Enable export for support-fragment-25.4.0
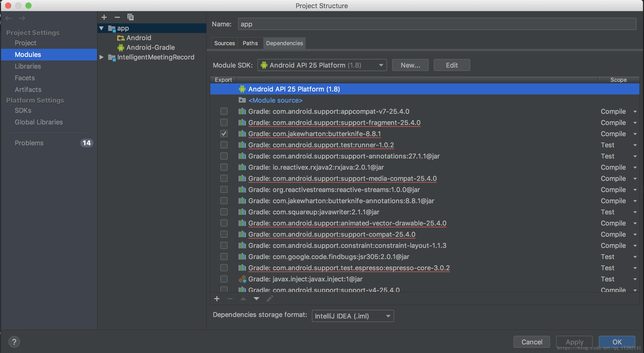This screenshot has height=353, width=644. coord(224,122)
